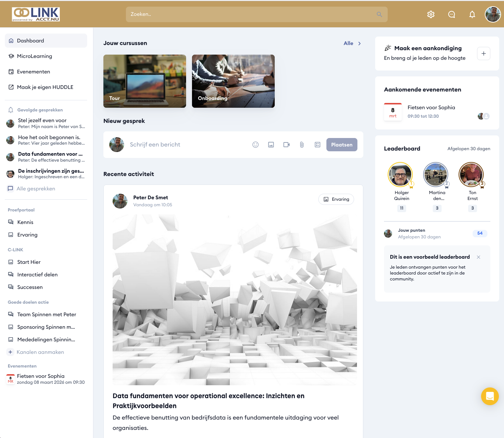504x438 pixels.
Task: Open the user profile avatar menu
Action: point(493,14)
